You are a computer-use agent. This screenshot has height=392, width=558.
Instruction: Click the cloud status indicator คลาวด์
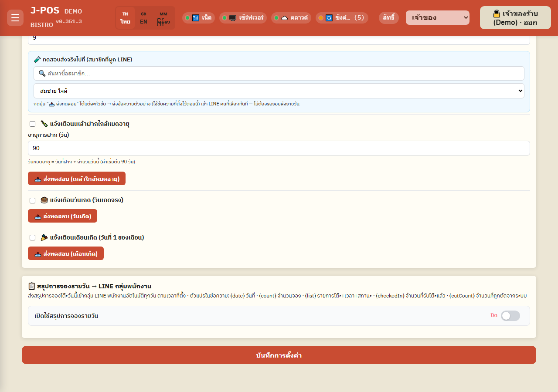click(x=291, y=18)
